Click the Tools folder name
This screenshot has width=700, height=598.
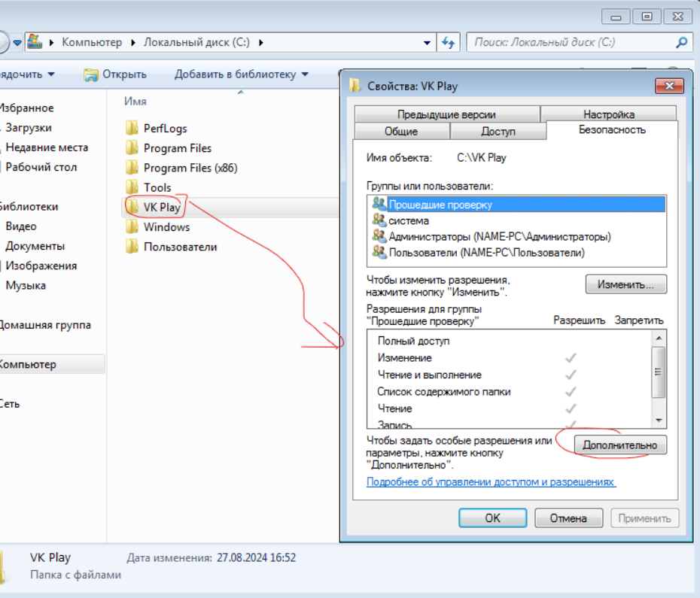pyautogui.click(x=157, y=187)
